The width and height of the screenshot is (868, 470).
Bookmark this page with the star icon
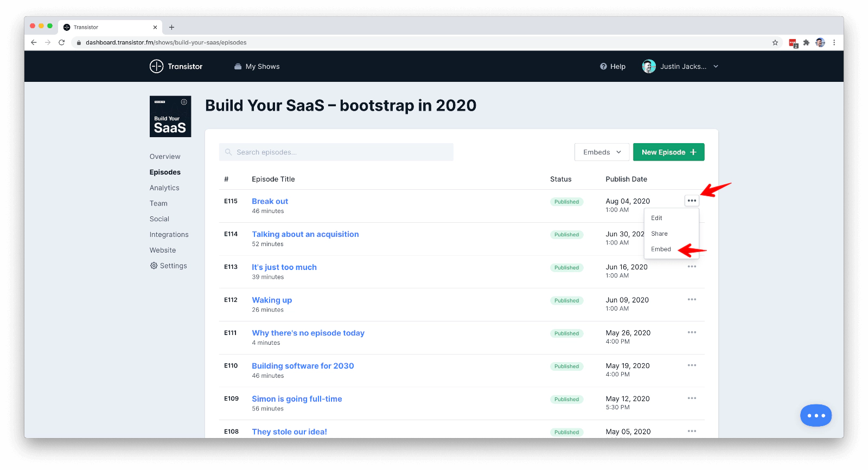(775, 42)
